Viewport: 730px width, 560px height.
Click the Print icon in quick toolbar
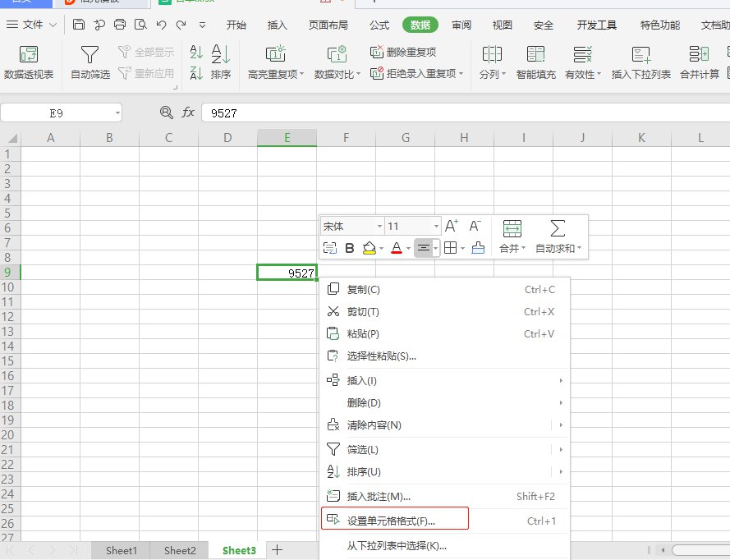(120, 25)
